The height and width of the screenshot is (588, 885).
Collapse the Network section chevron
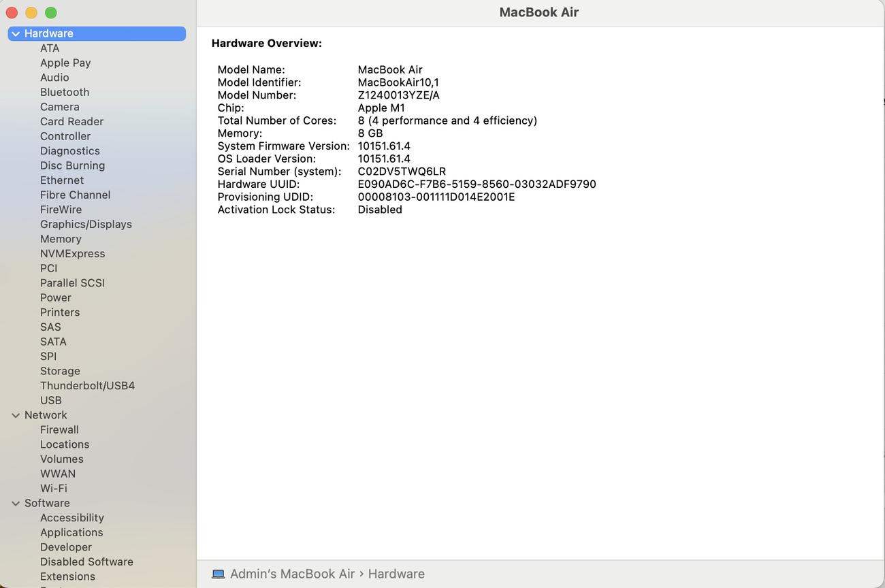pyautogui.click(x=16, y=415)
